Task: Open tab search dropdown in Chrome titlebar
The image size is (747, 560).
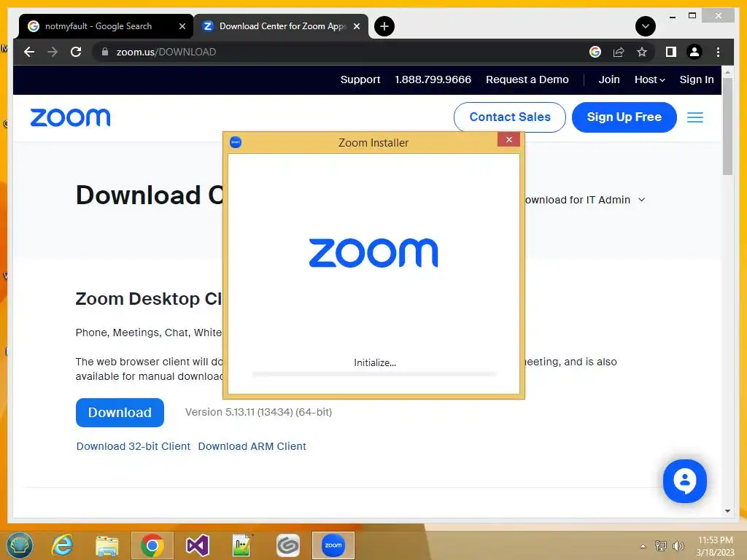Action: [646, 26]
